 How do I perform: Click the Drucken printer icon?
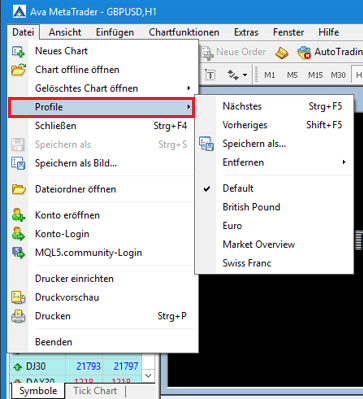(18, 316)
